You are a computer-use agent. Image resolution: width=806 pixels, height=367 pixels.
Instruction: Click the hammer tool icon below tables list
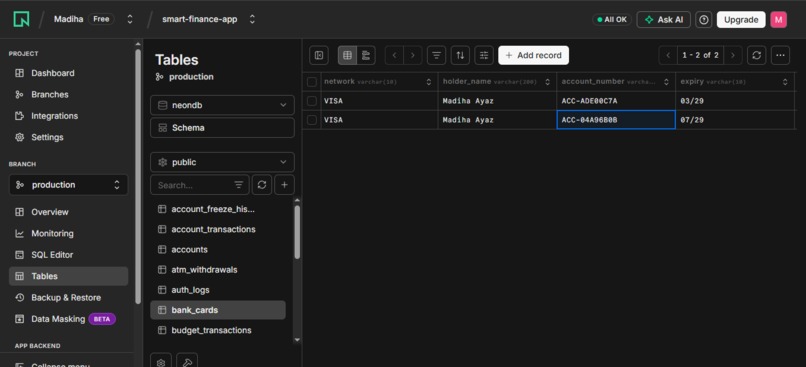click(187, 362)
